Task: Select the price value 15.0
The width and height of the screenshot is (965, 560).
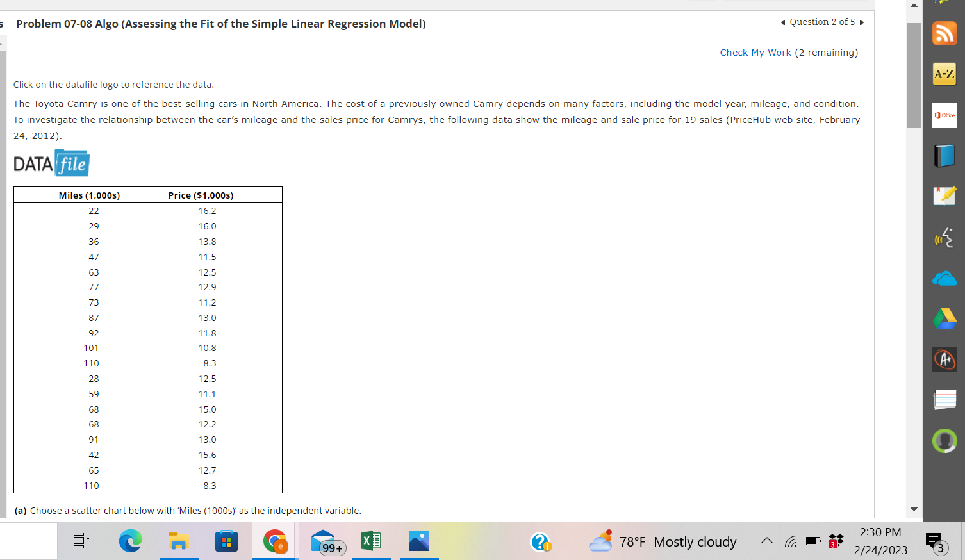Action: tap(207, 409)
